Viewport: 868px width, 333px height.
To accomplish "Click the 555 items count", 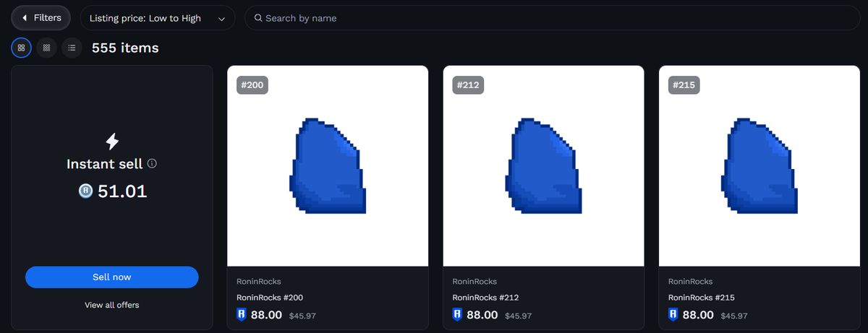I will tap(125, 48).
